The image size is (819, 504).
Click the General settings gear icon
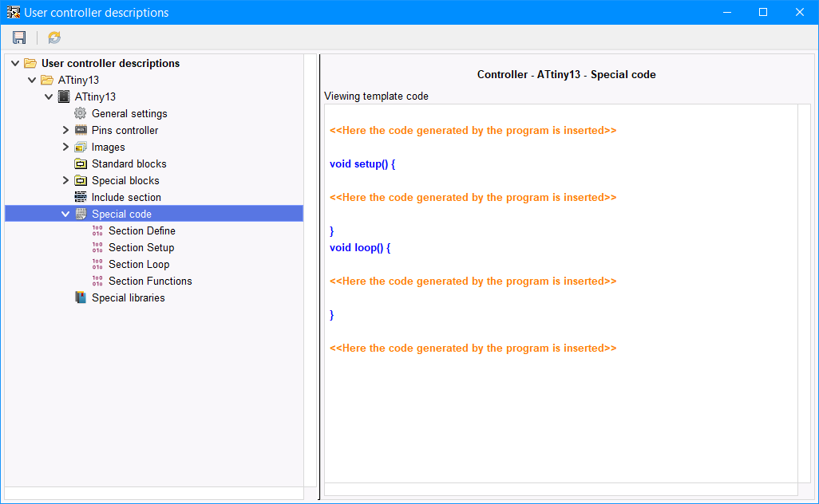pos(81,113)
